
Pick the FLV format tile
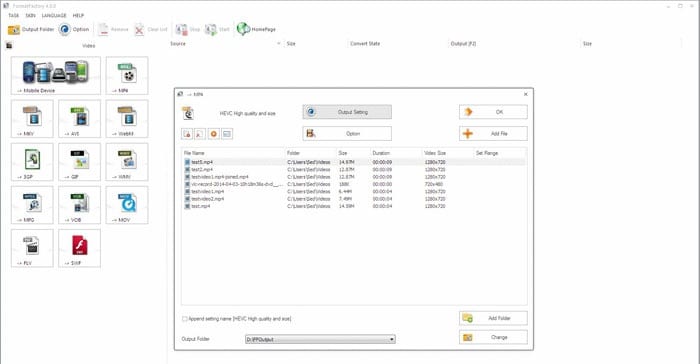click(x=32, y=248)
